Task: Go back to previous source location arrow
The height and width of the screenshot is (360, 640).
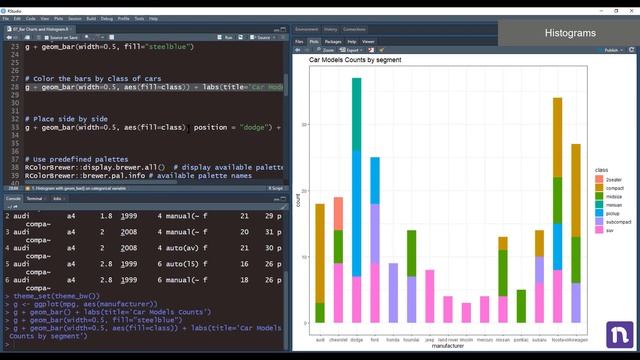Action: tap(9, 38)
